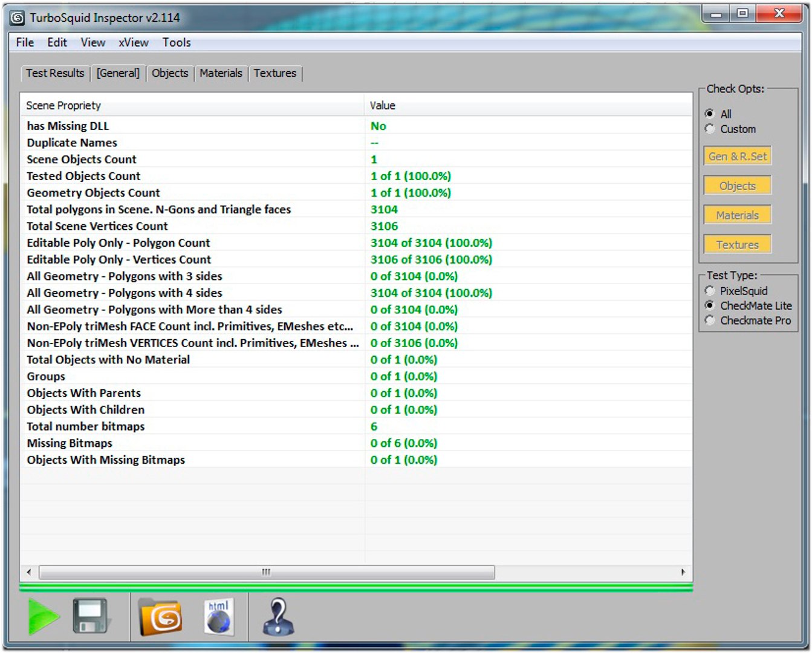Select the 'Missing Bitmaps' row label
The height and width of the screenshot is (653, 812).
(x=70, y=443)
